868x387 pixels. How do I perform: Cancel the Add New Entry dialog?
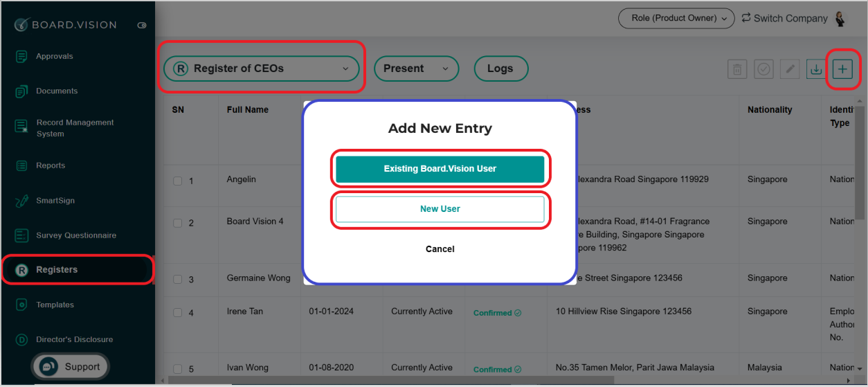click(x=440, y=249)
